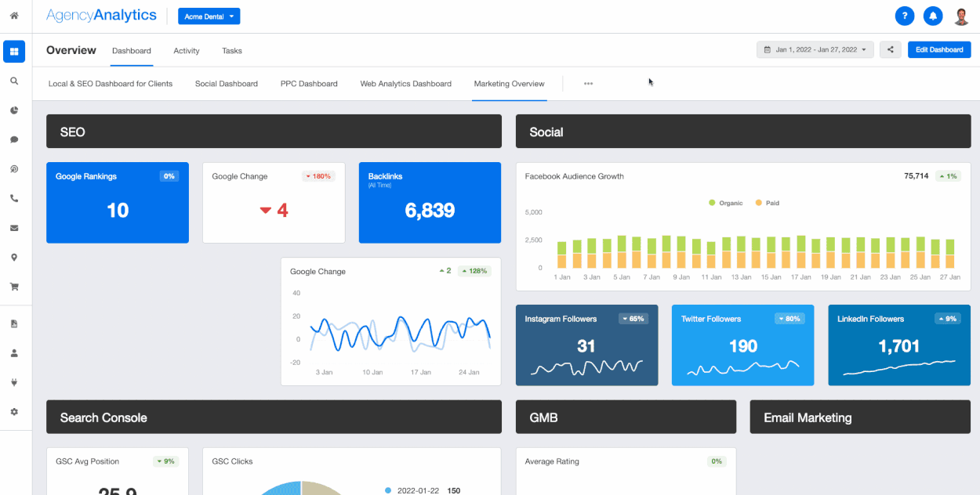
Task: Open the Help question mark button
Action: coord(904,16)
